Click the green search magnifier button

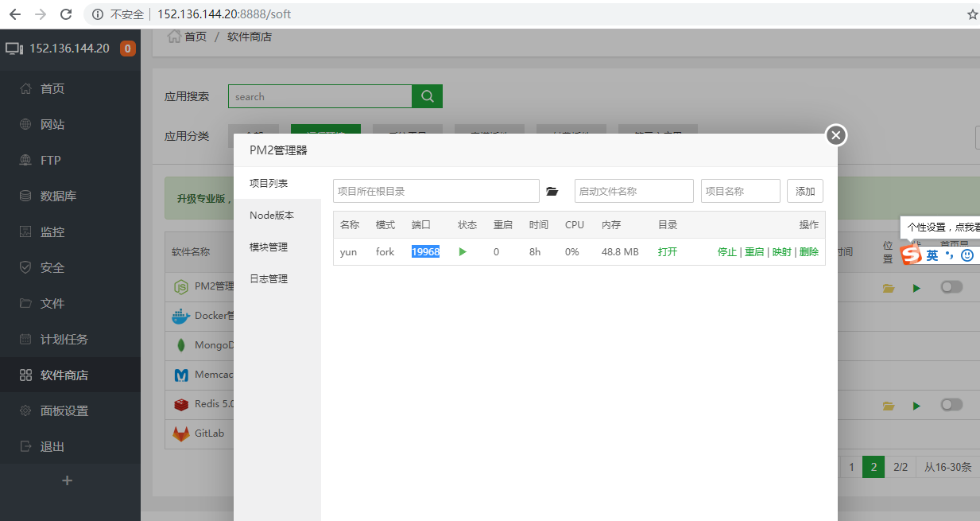click(x=427, y=96)
